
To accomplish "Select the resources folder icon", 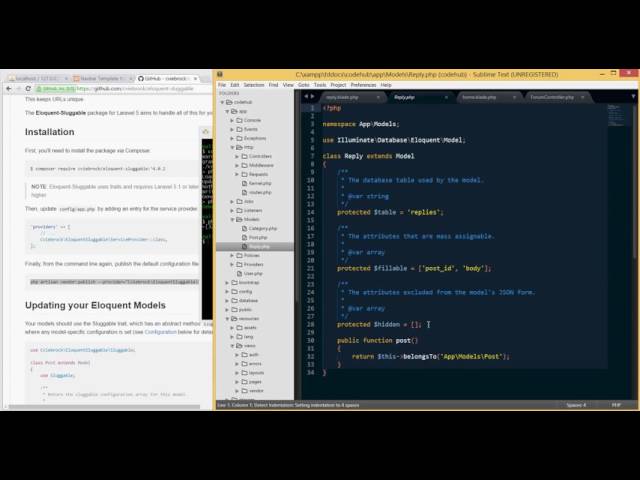I will 235,318.
